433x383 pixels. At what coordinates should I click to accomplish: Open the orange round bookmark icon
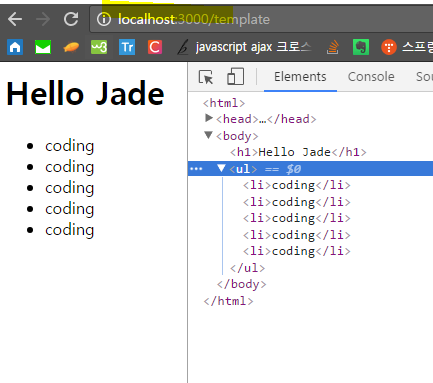pos(389,47)
